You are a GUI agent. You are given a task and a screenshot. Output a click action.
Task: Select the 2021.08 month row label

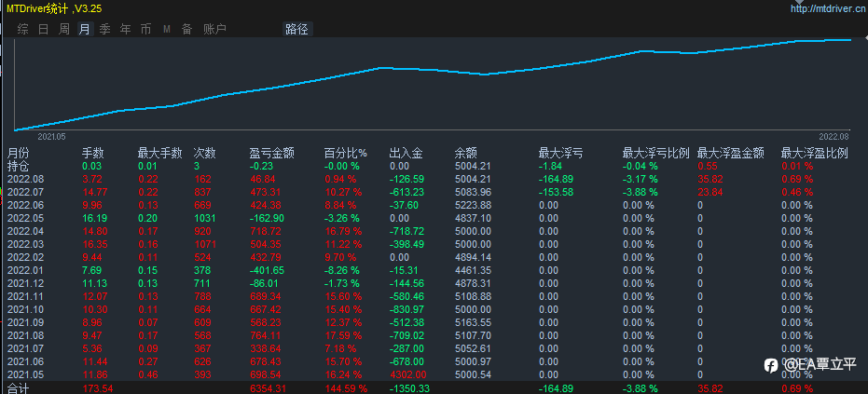[x=25, y=335]
